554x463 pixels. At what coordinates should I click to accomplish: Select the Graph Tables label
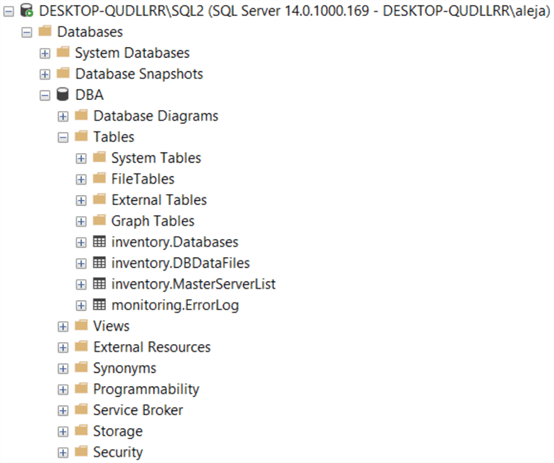[x=153, y=221]
